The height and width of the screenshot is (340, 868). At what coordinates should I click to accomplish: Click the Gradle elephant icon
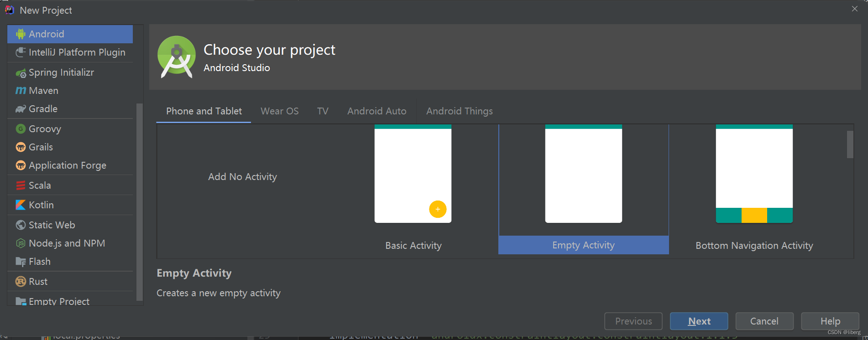pos(21,109)
